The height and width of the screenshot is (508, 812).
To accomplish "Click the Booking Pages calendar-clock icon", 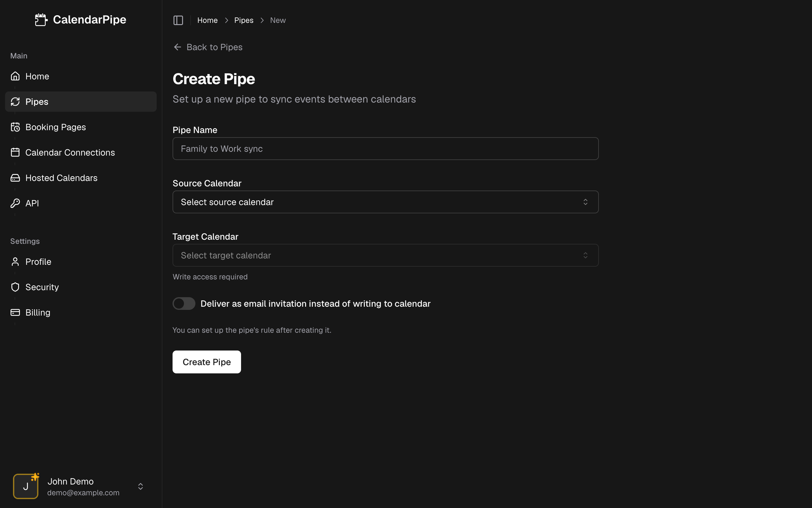I will [15, 127].
